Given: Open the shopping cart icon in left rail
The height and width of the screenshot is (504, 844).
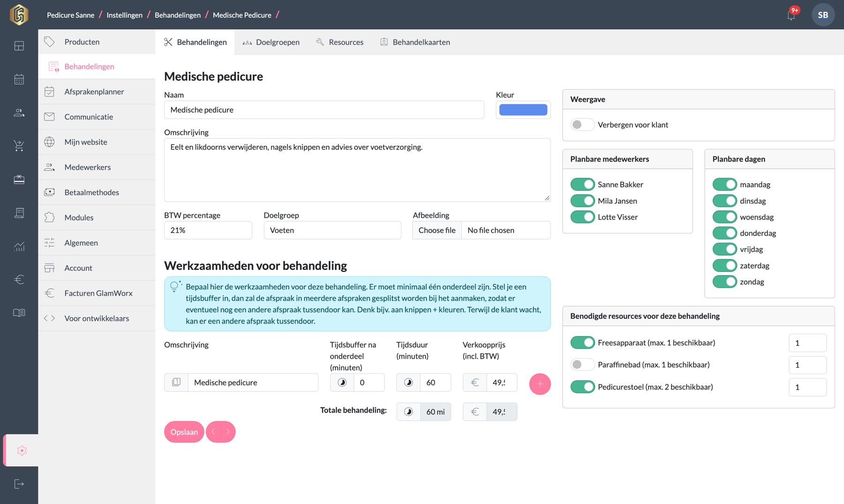Looking at the screenshot, I should (x=19, y=146).
